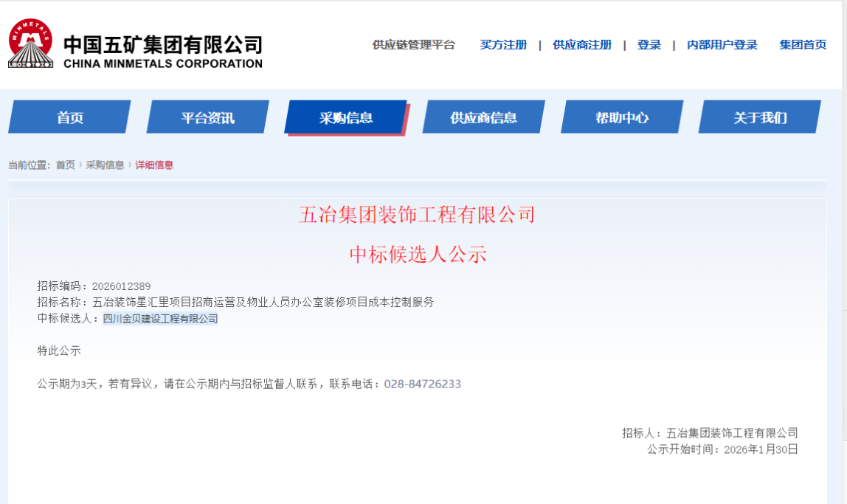Click 首页 in the breadcrumb
This screenshot has width=847, height=504.
click(66, 165)
